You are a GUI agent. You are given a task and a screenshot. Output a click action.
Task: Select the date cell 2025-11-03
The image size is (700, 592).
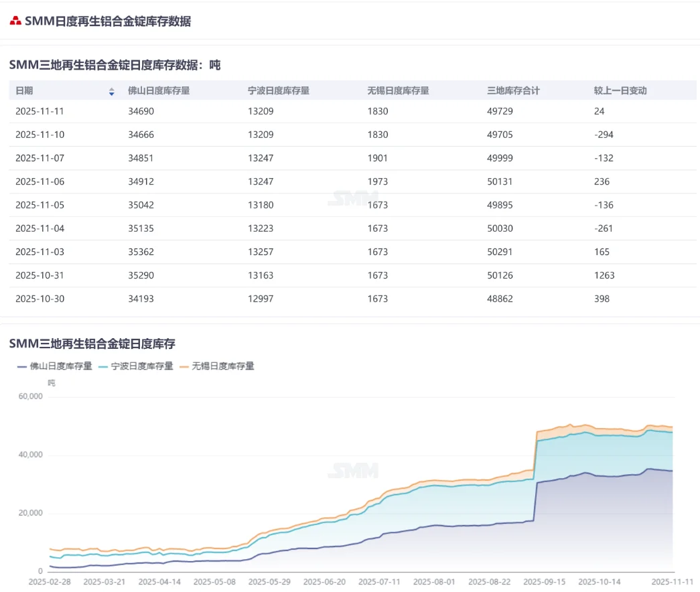point(40,252)
